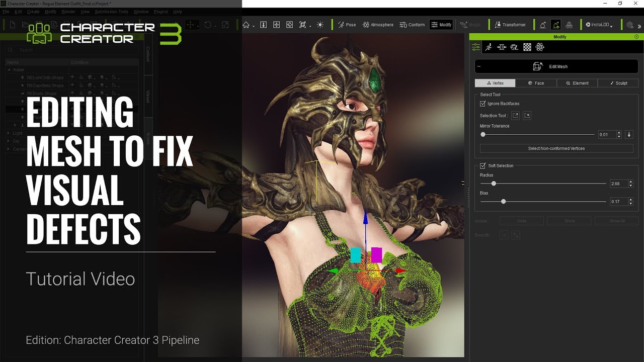Click the icon just right of Transformer
Viewport: 644px width, 362px height.
click(x=543, y=25)
